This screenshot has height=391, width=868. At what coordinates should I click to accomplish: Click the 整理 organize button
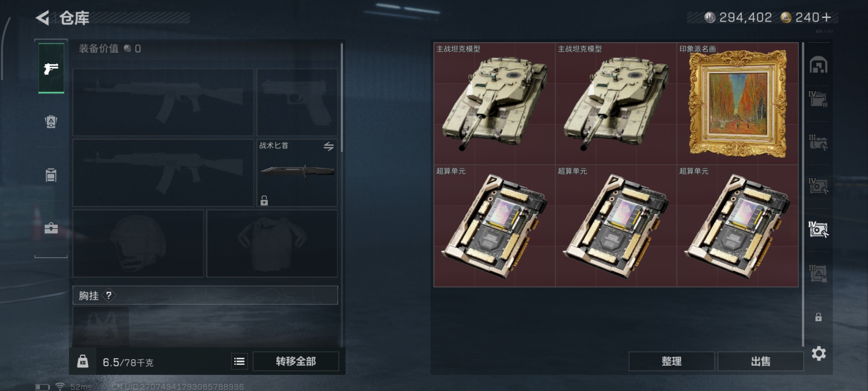click(672, 361)
